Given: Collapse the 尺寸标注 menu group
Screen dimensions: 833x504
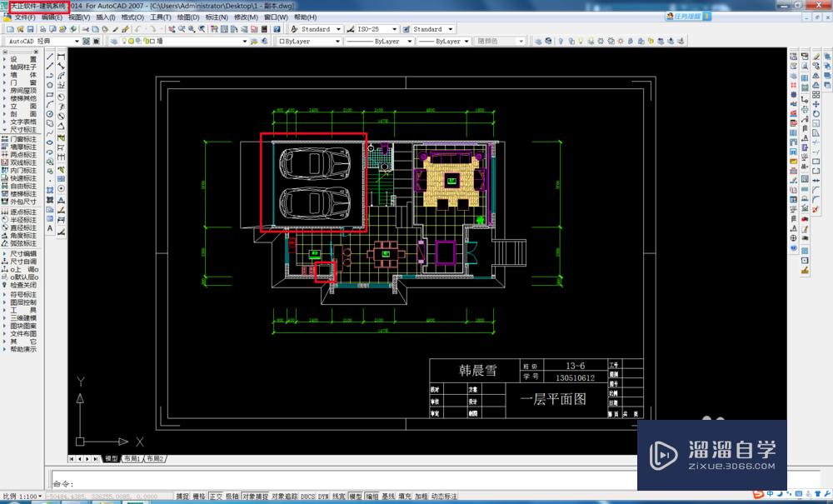Looking at the screenshot, I should (19, 129).
